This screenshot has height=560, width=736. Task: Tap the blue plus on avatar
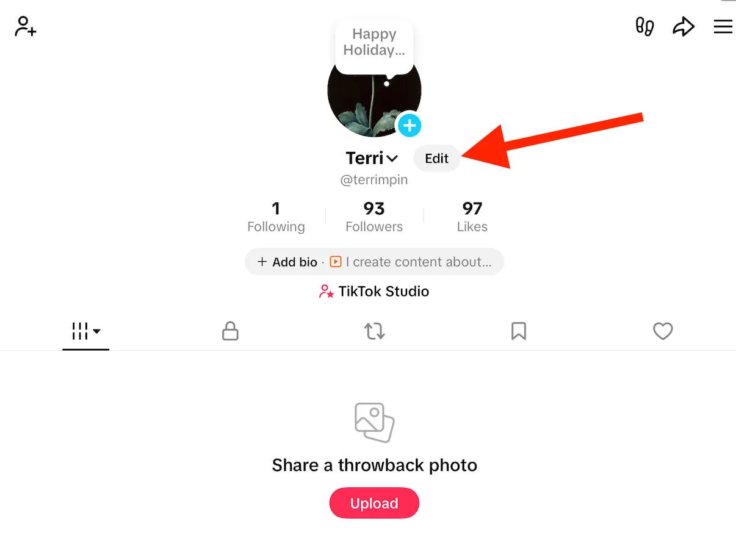coord(409,126)
